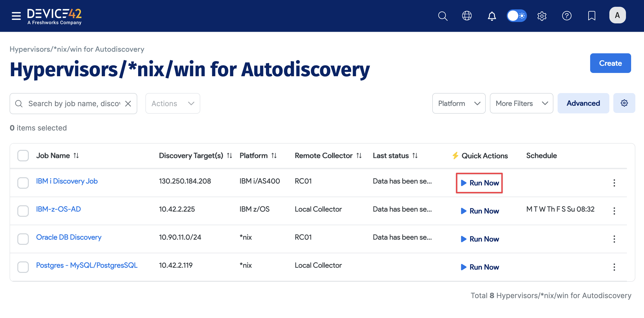
Task: Click the help question mark icon
Action: point(567,16)
